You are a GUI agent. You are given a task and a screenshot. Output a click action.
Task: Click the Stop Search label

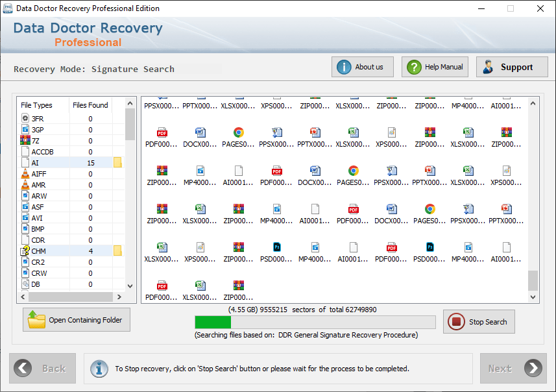488,322
